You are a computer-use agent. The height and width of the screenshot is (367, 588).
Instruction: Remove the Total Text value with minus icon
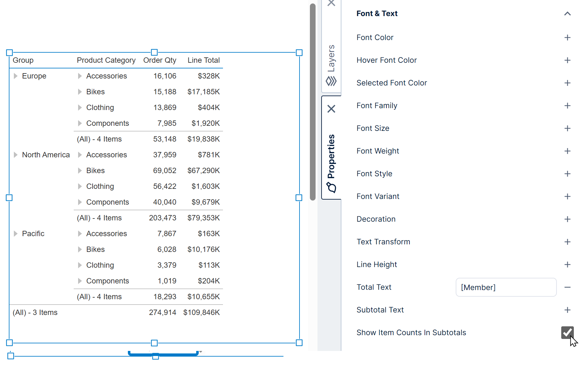point(567,287)
